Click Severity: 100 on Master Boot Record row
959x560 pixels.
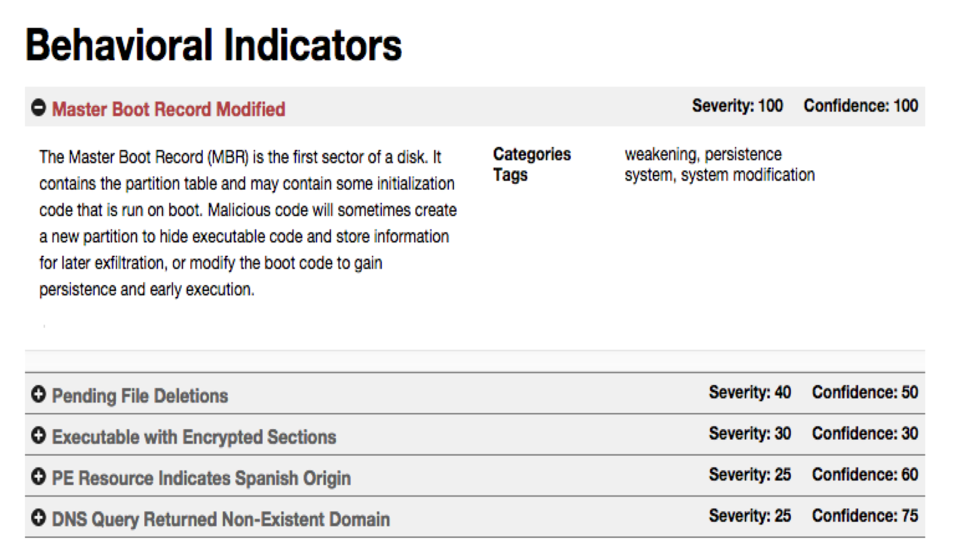coord(737,106)
